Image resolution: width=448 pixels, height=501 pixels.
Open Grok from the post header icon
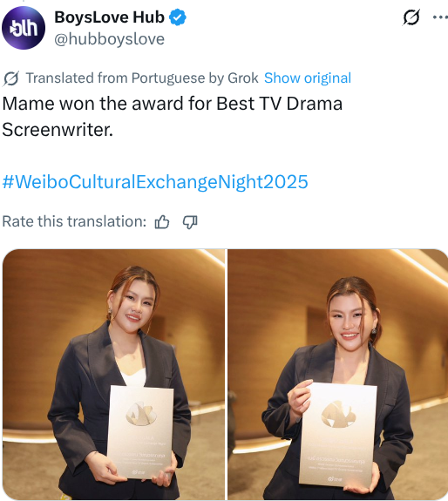[x=411, y=17]
